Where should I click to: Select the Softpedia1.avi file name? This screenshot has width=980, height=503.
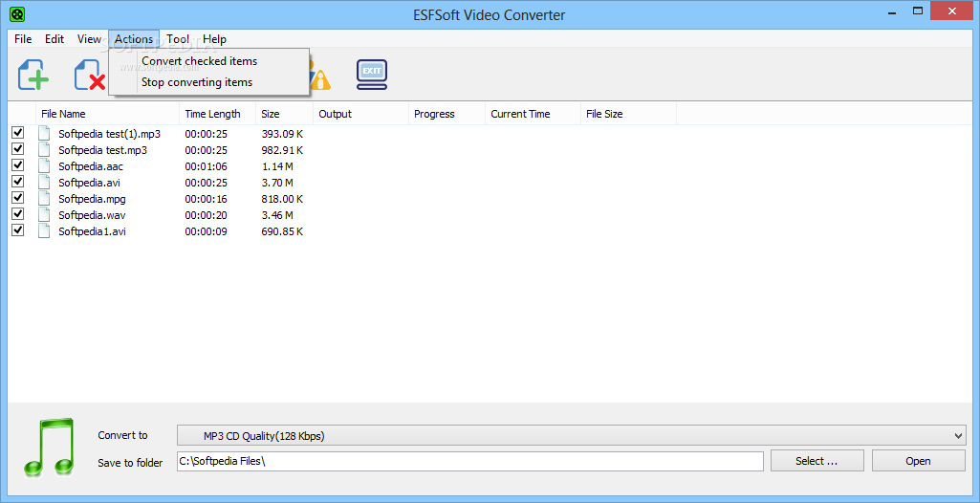click(93, 231)
